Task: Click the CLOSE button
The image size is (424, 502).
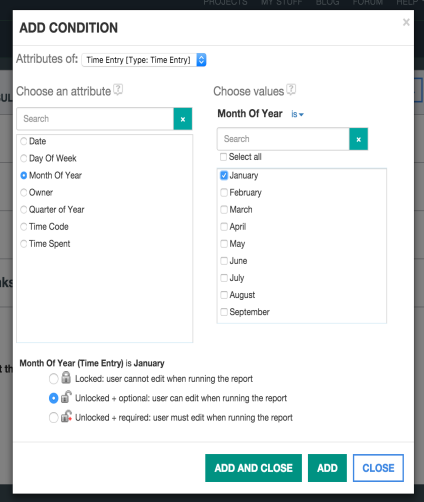Action: 378,468
